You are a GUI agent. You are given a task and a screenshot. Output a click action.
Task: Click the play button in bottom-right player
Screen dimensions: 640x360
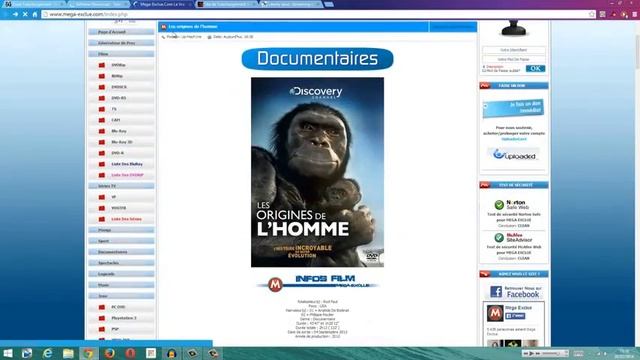[x=531, y=353]
